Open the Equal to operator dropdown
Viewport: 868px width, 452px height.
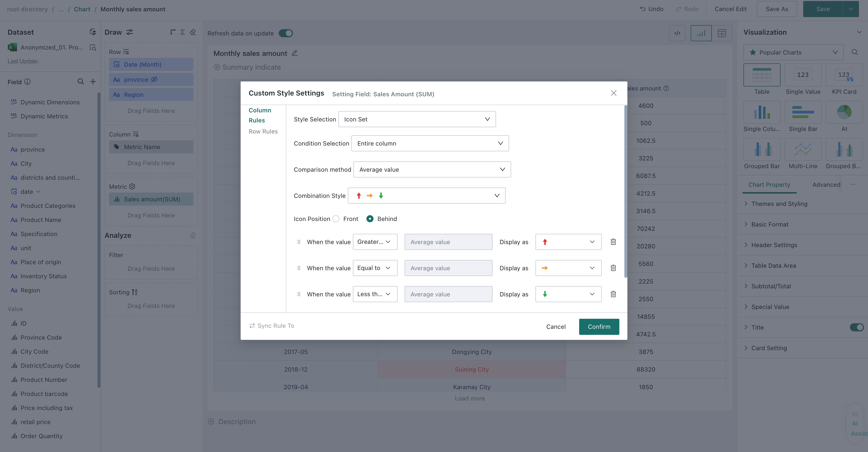pyautogui.click(x=375, y=268)
